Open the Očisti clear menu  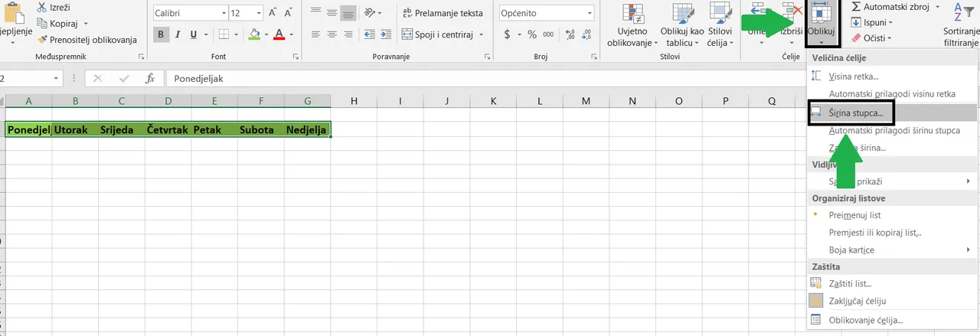873,37
